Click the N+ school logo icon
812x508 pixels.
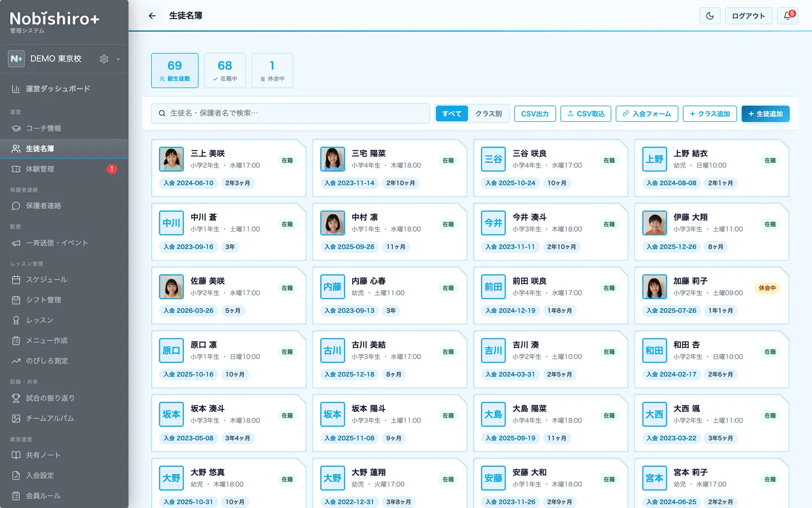point(16,59)
